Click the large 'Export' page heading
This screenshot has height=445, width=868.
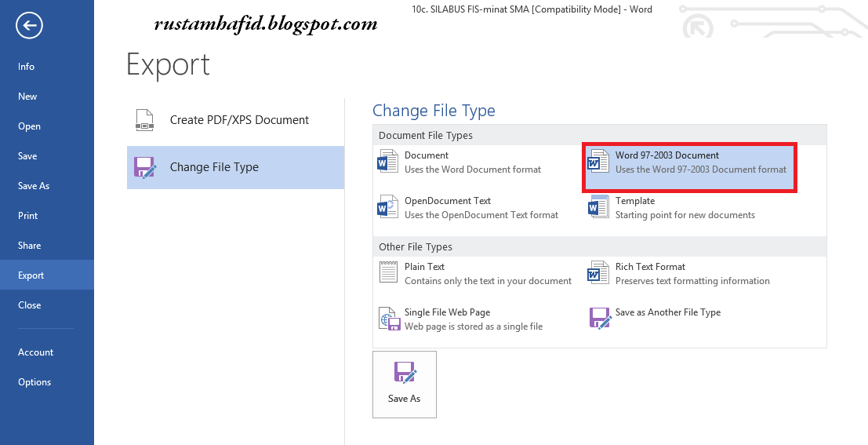pyautogui.click(x=168, y=65)
